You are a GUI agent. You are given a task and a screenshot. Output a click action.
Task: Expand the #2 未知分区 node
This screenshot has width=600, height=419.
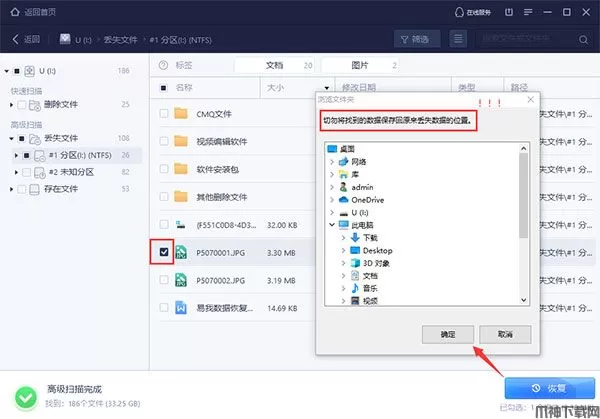[x=16, y=172]
